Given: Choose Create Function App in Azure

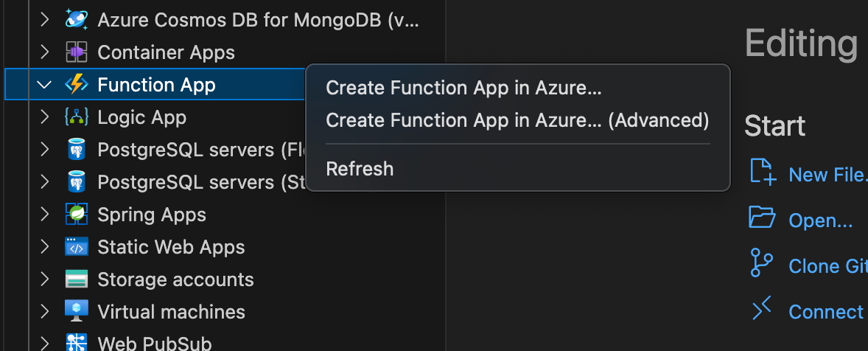Looking at the screenshot, I should point(463,88).
